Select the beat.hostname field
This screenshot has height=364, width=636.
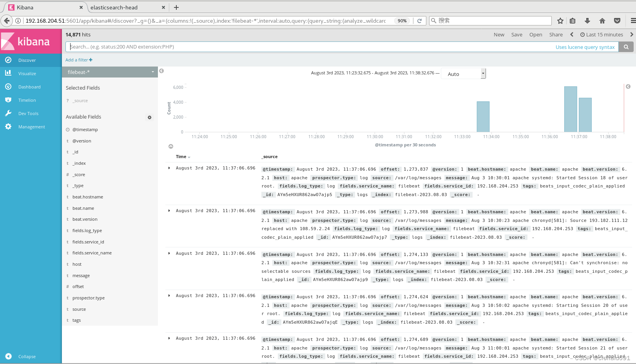88,197
